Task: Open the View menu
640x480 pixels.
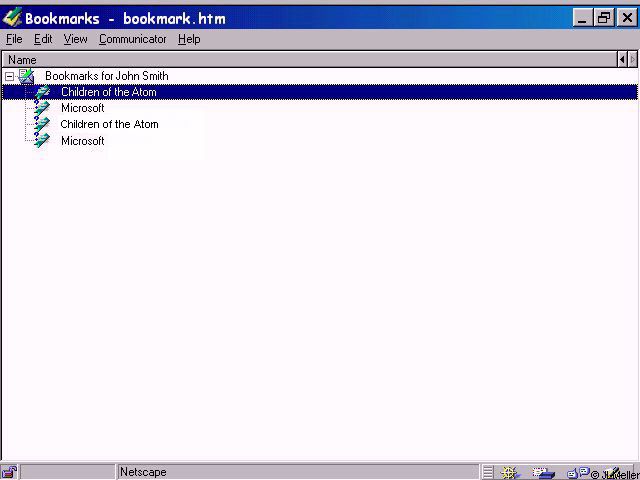Action: point(75,39)
